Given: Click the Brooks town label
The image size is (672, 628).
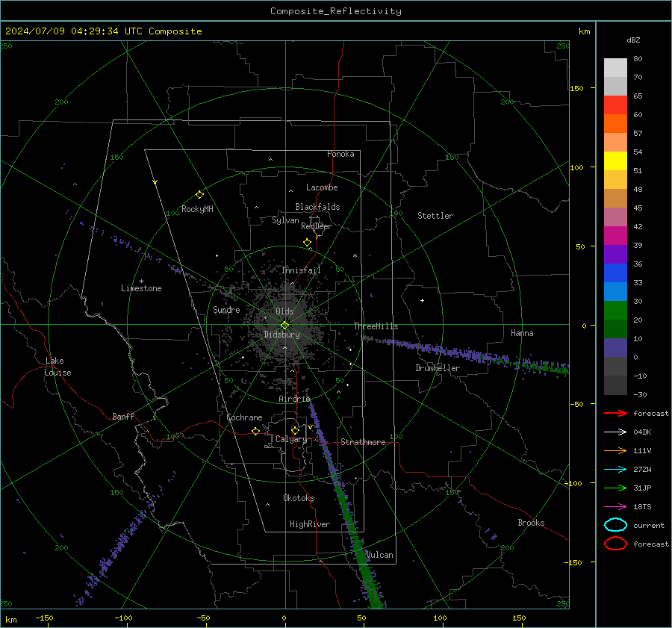Looking at the screenshot, I should point(531,523).
